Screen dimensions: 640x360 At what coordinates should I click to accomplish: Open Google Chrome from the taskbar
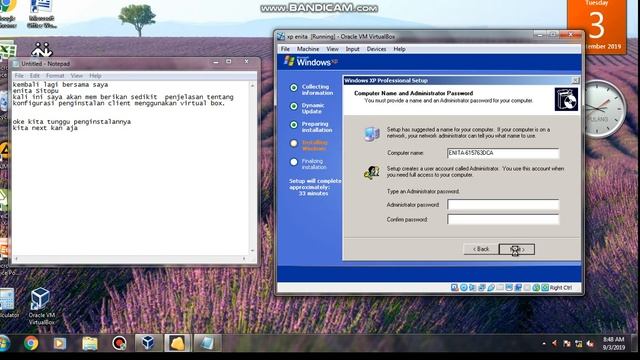(31, 343)
